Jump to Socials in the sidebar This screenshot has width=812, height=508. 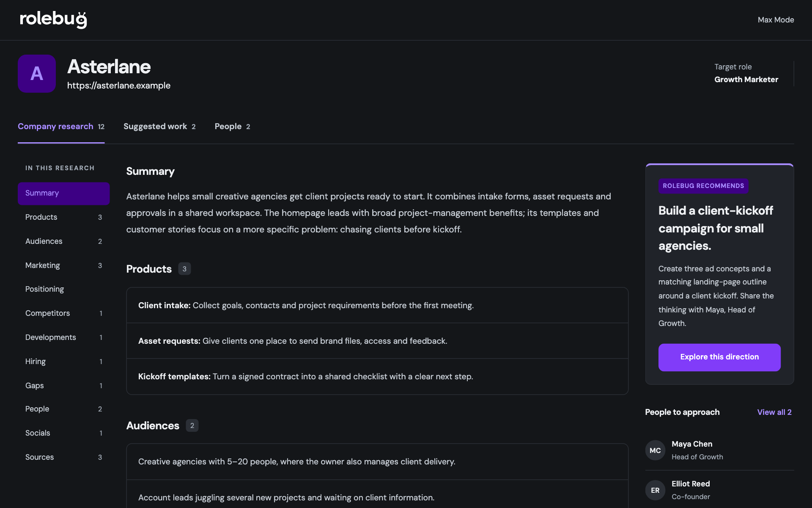[63, 433]
